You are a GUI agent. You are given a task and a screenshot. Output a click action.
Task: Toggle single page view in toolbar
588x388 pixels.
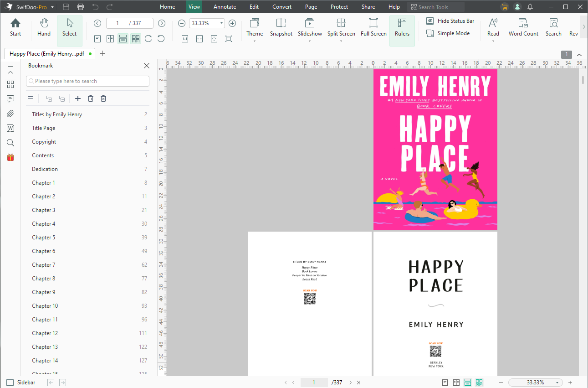97,39
